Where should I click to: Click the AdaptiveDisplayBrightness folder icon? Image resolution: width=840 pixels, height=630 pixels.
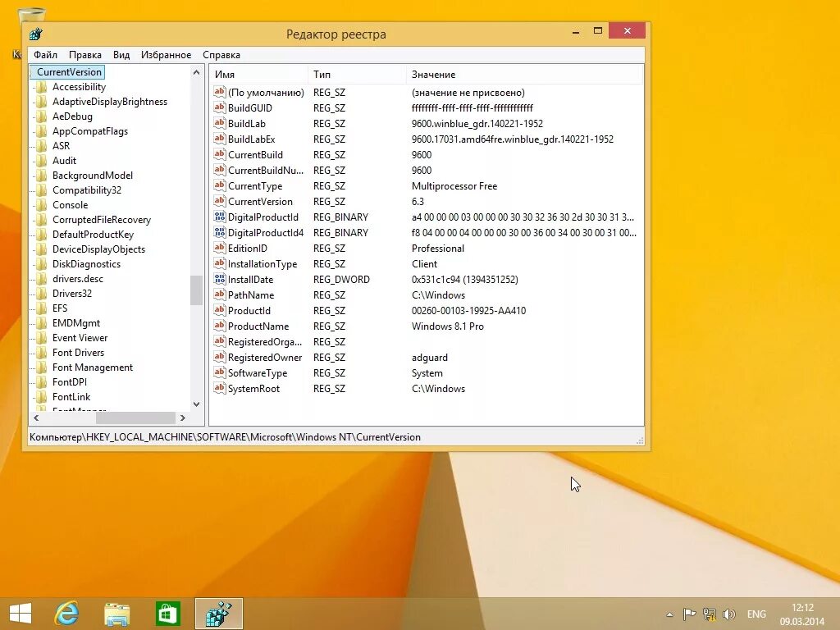click(x=41, y=102)
